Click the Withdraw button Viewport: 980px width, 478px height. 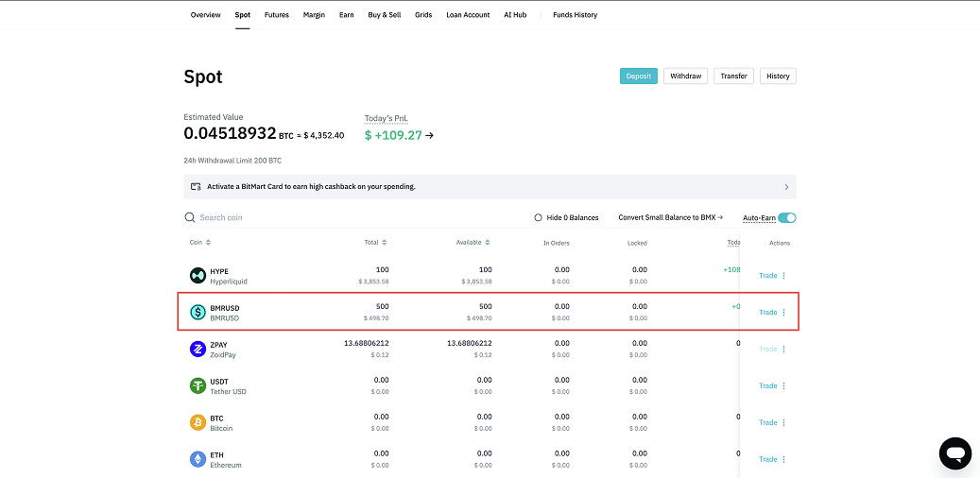pos(686,77)
